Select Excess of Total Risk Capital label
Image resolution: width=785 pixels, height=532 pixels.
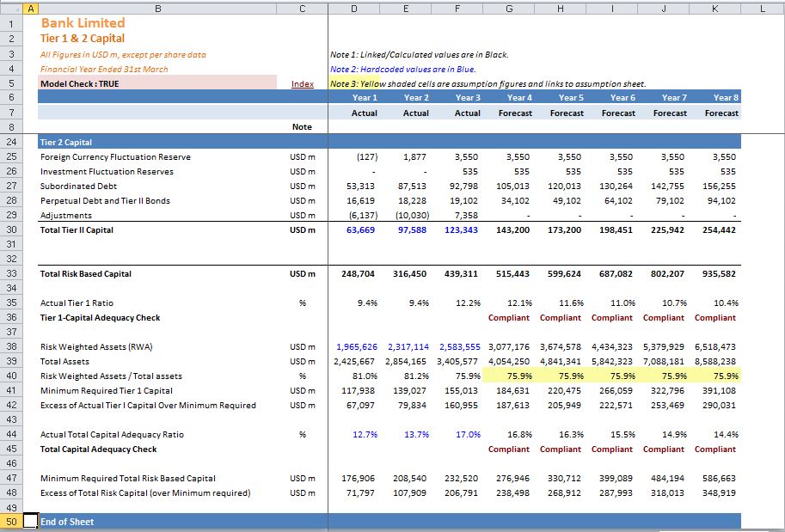(145, 493)
